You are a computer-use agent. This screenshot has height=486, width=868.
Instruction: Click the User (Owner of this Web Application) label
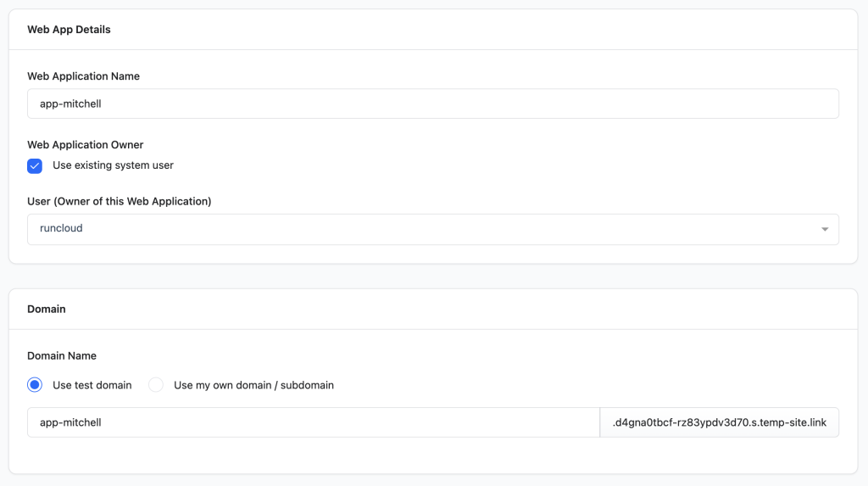(119, 202)
